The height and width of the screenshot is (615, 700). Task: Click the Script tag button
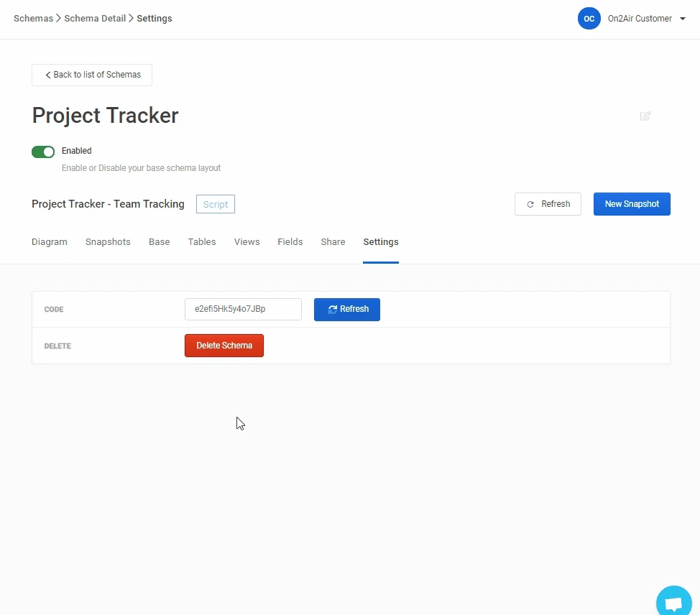[216, 205]
